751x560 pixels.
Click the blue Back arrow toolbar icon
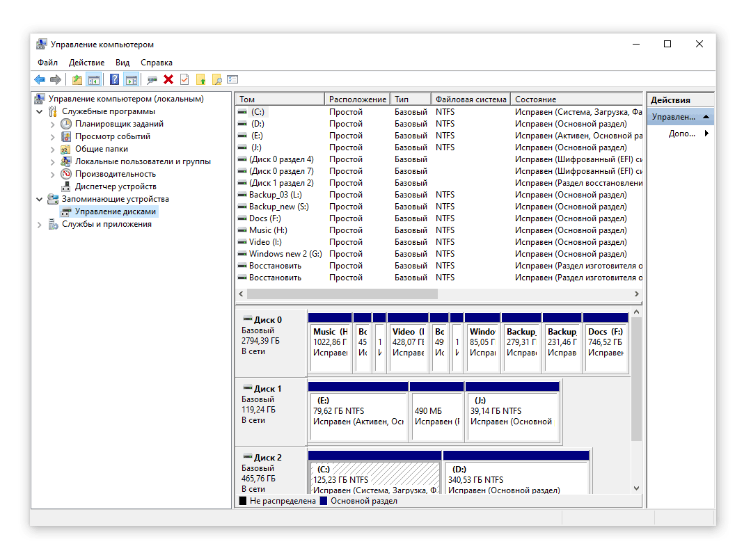(x=40, y=79)
